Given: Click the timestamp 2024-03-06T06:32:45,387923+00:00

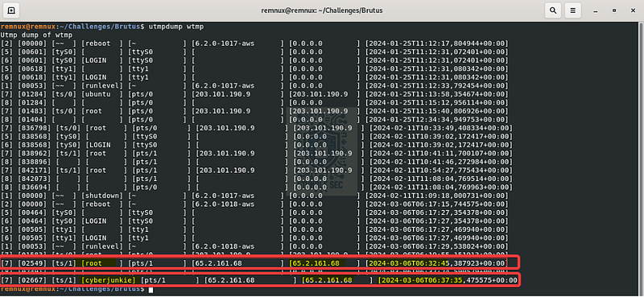Looking at the screenshot, I should 437,263.
